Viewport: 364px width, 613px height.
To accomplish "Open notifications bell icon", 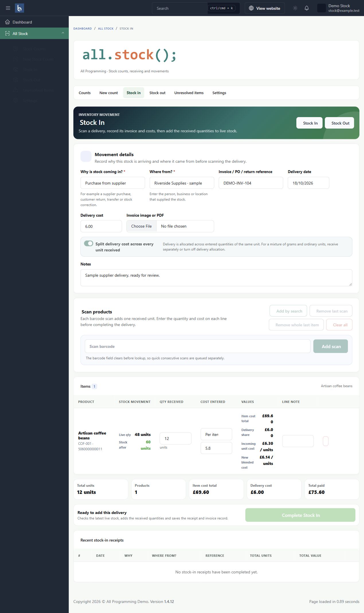I will coord(307,8).
